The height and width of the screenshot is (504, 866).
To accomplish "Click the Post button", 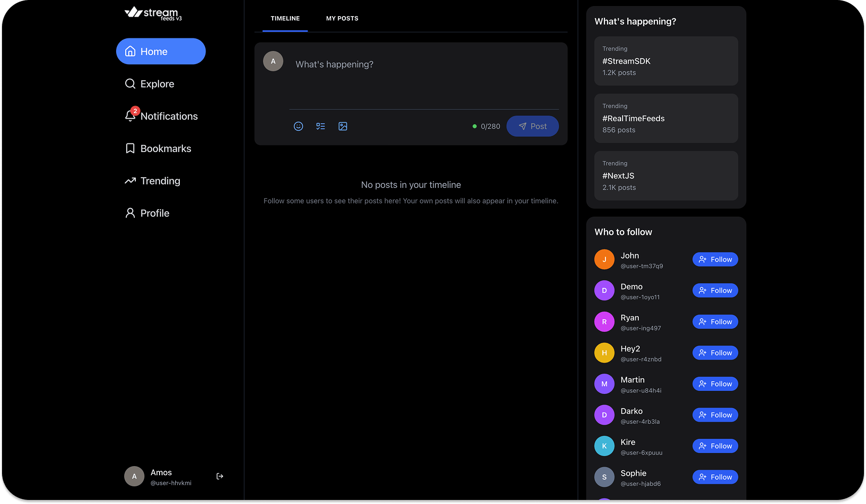I will (533, 126).
